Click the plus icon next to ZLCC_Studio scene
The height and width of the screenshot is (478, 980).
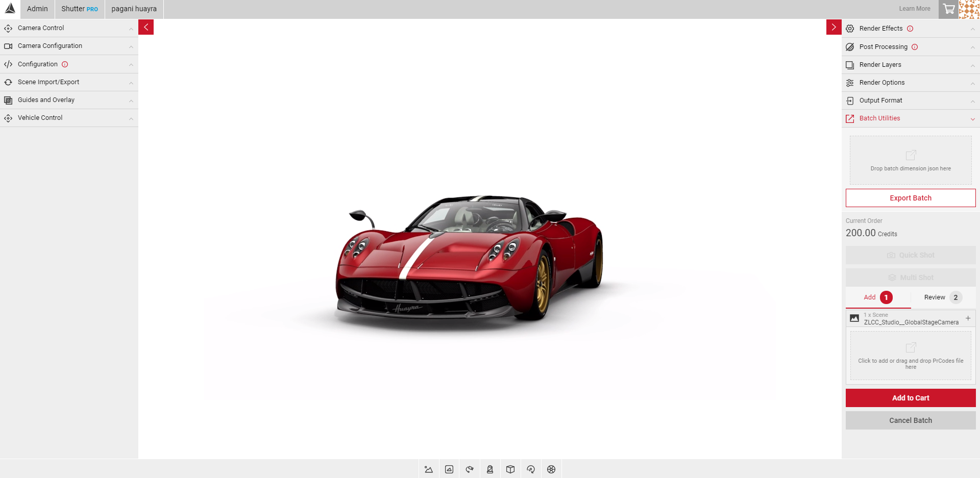(968, 318)
